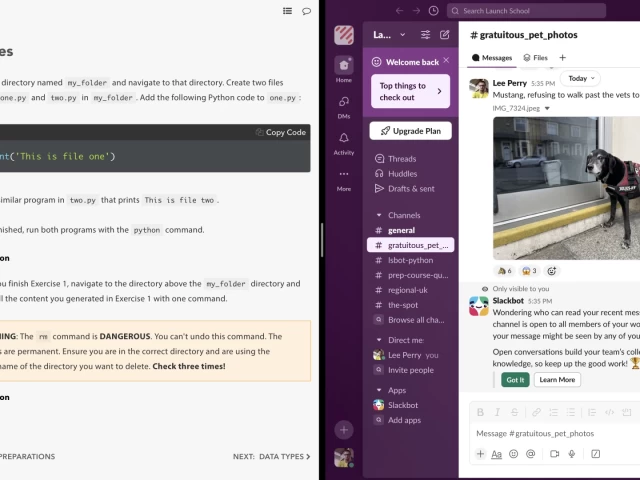The height and width of the screenshot is (480, 640).
Task: Switch to the Files tab
Action: (535, 58)
